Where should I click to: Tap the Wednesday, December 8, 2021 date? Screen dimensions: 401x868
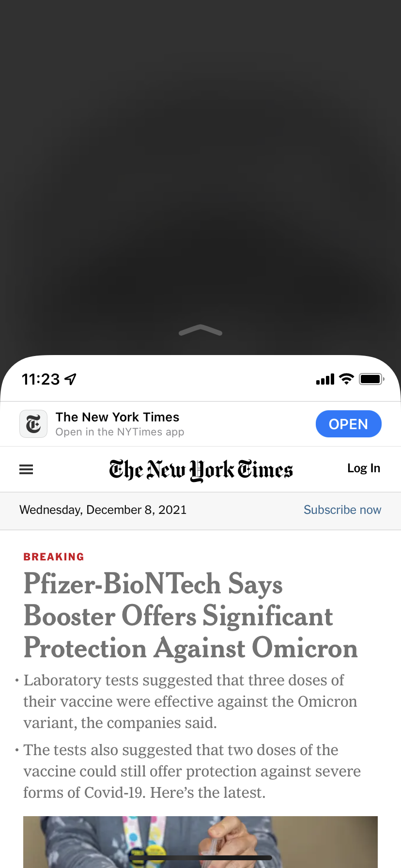click(103, 510)
